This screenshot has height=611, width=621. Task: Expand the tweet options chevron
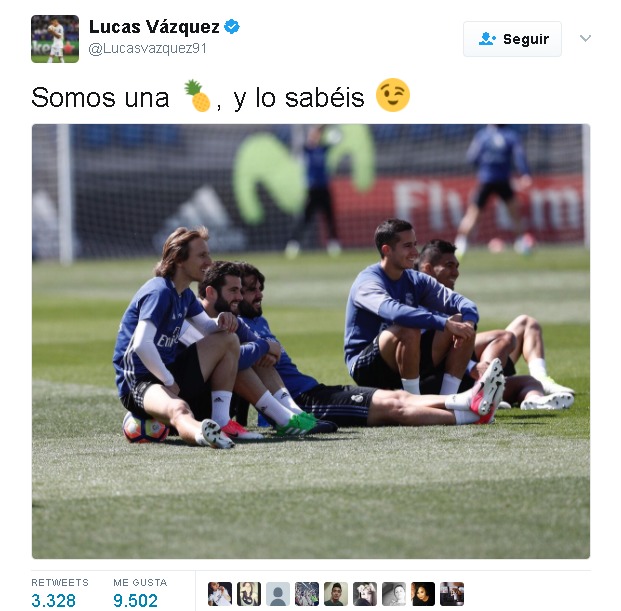pos(585,38)
